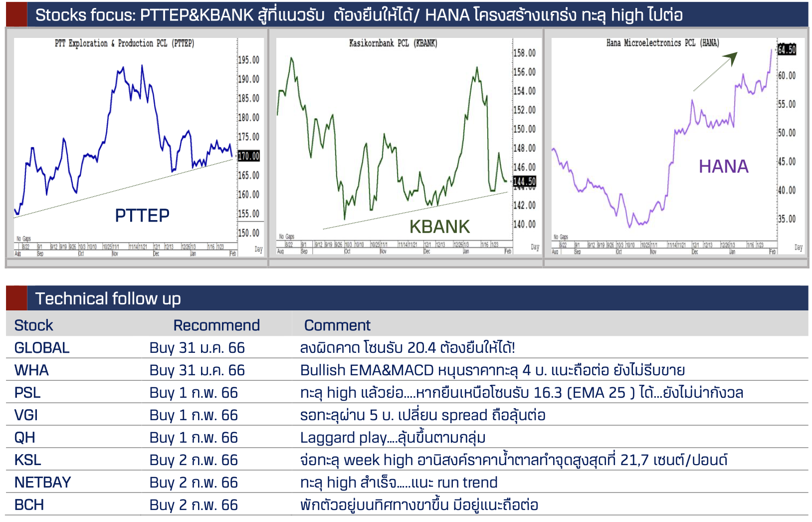812x522 pixels.
Task: Click the PTTEP chart thumbnail
Action: (x=139, y=148)
